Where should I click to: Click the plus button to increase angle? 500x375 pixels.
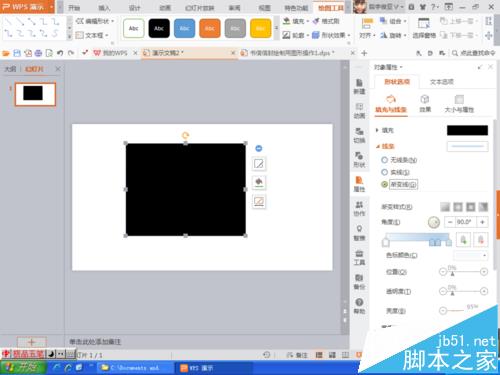[482, 222]
